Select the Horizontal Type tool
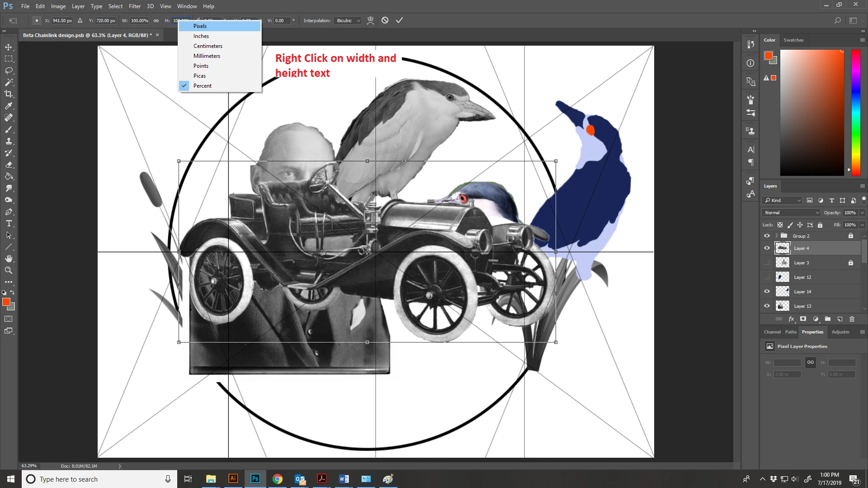Image resolution: width=868 pixels, height=488 pixels. coord(9,224)
